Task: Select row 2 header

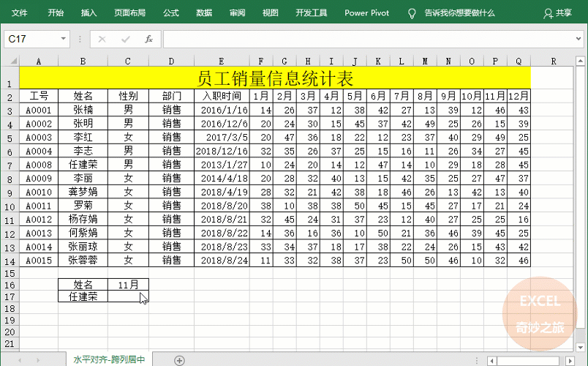Action: point(10,97)
